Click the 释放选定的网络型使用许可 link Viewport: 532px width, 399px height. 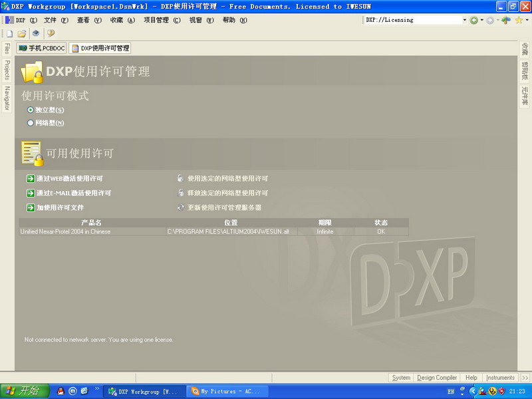[x=227, y=193]
